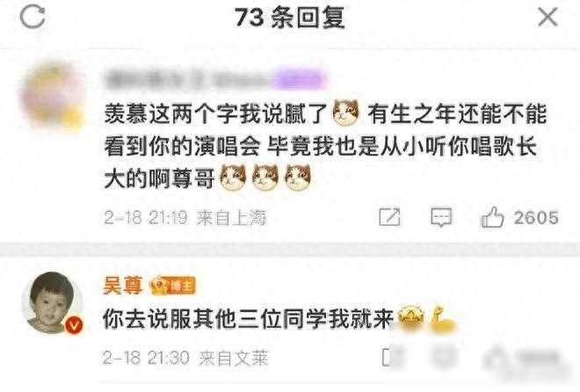Close the 73 replies panel

pyautogui.click(x=547, y=17)
